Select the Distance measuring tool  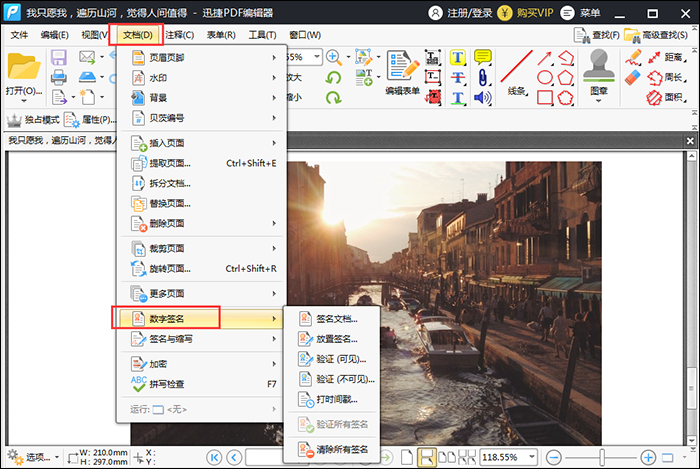(x=668, y=57)
